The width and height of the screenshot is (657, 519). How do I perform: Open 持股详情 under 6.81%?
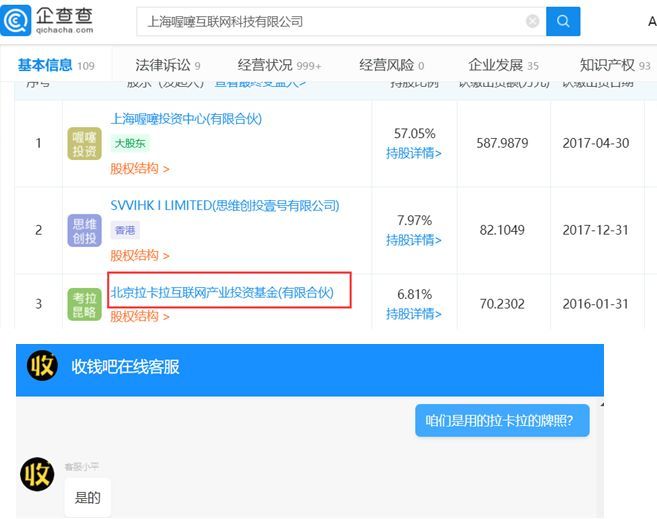pos(414,314)
